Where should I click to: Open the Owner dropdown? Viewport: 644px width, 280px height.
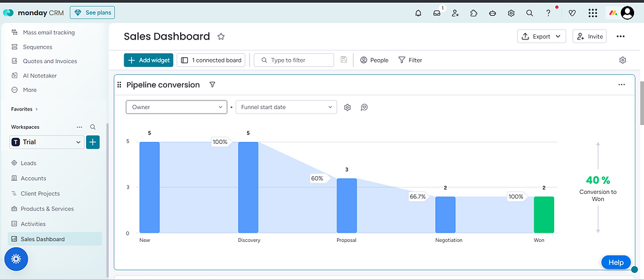pos(176,107)
